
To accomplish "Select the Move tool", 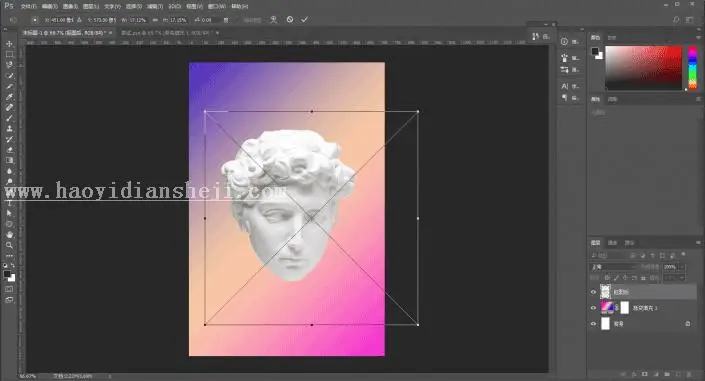I will [9, 44].
